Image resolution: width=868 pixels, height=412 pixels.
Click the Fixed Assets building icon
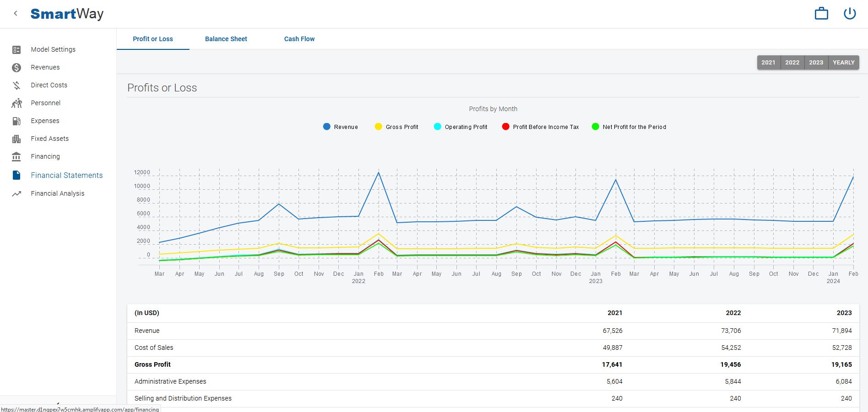(16, 139)
